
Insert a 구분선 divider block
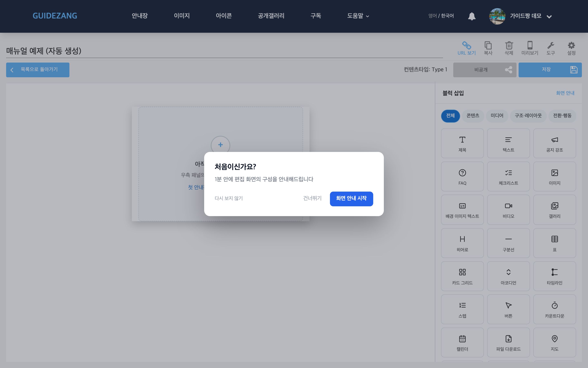[508, 243]
